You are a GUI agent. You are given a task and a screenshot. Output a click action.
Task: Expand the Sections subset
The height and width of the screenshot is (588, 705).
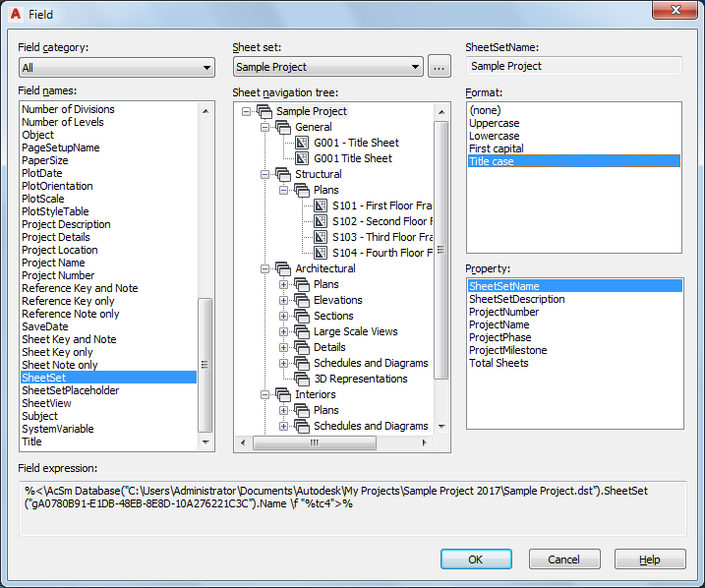point(283,316)
